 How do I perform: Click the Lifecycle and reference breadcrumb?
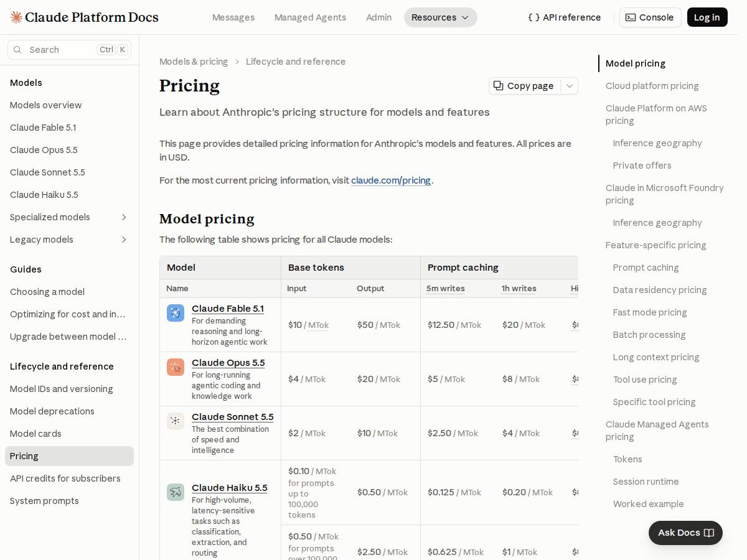(296, 62)
